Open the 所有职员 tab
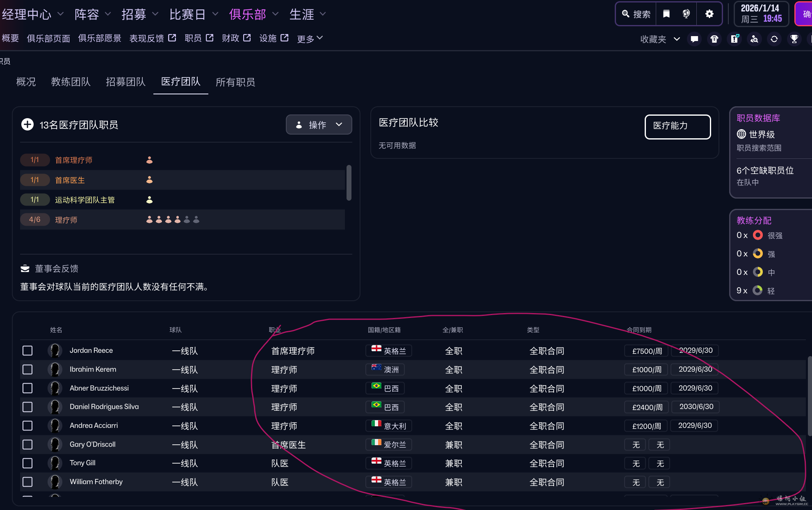The width and height of the screenshot is (812, 510). pos(235,82)
